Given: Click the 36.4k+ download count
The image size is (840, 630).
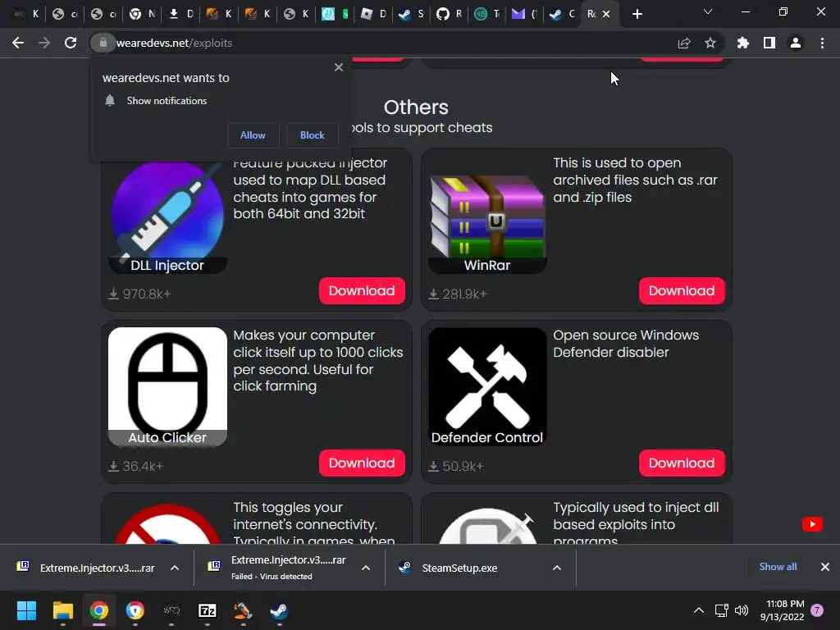Looking at the screenshot, I should click(x=136, y=467).
